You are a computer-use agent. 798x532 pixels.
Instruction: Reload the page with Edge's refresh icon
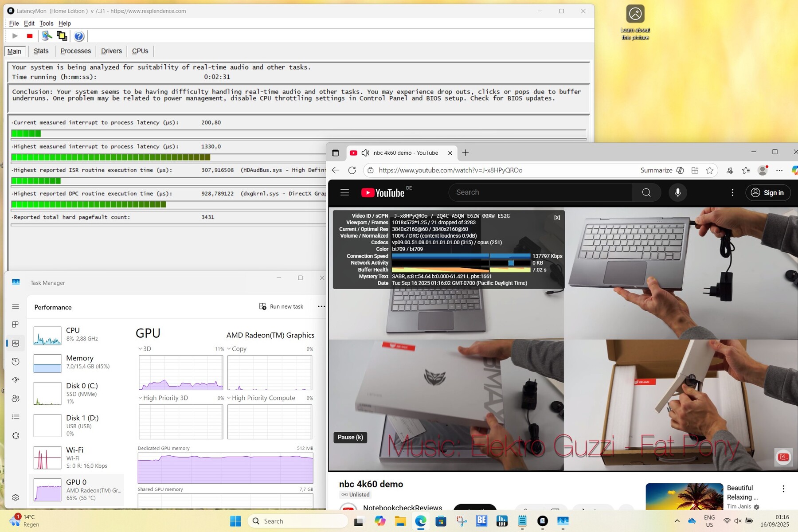click(x=352, y=170)
